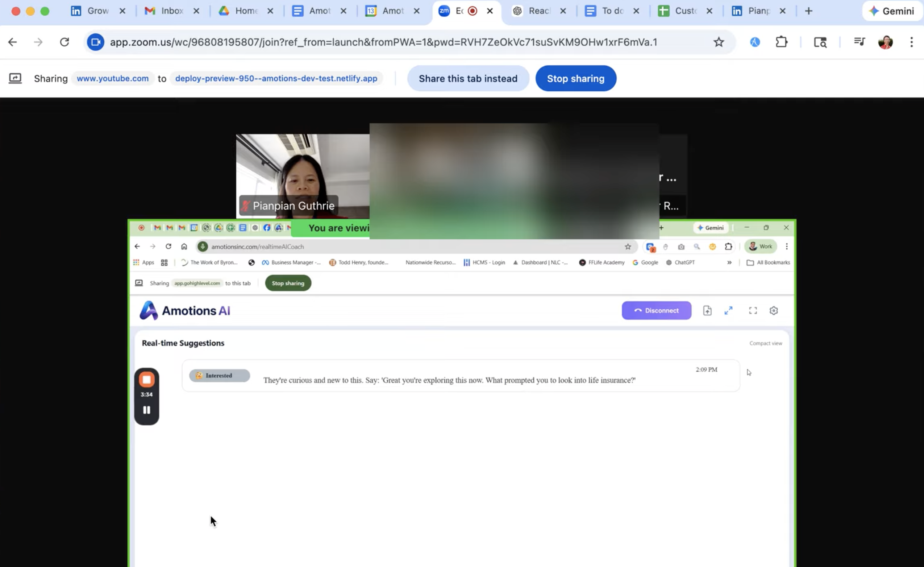924x567 pixels.
Task: Open Google Lens search icon in inner address bar
Action: pos(697,247)
